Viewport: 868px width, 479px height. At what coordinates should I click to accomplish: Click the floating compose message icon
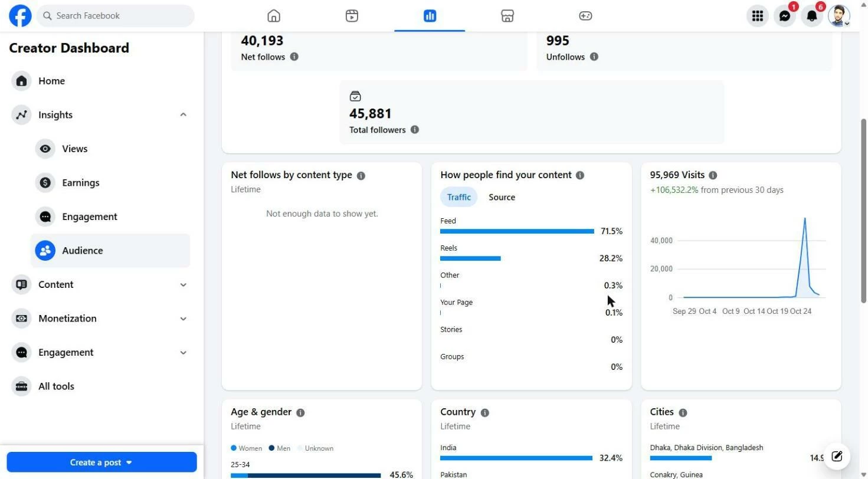pyautogui.click(x=837, y=456)
